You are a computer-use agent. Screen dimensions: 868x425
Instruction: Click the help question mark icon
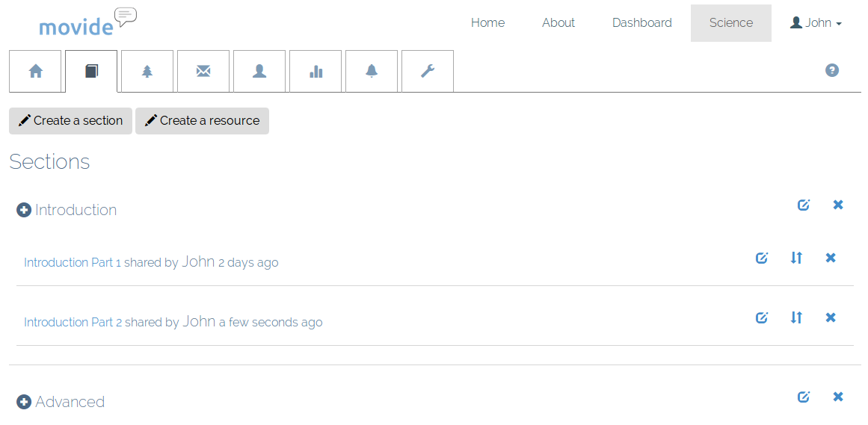[832, 70]
